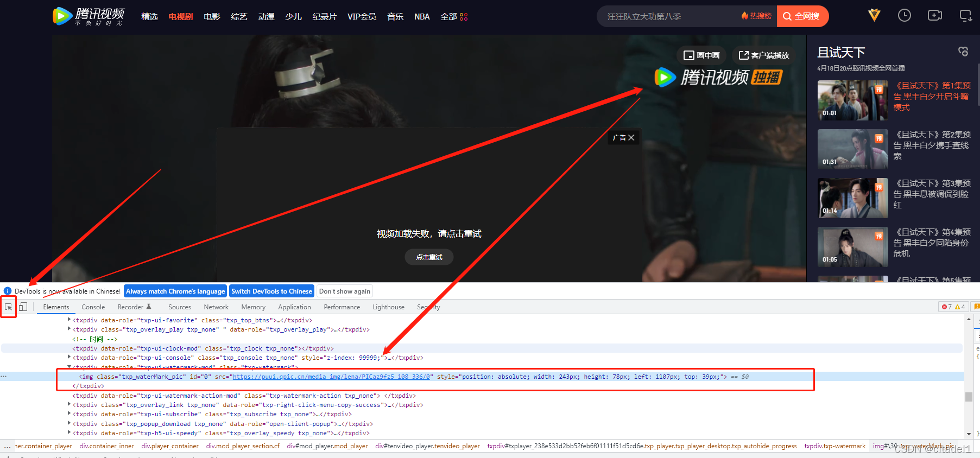Click the DevTools info notice icon
This screenshot has width=980, height=458.
[8, 291]
